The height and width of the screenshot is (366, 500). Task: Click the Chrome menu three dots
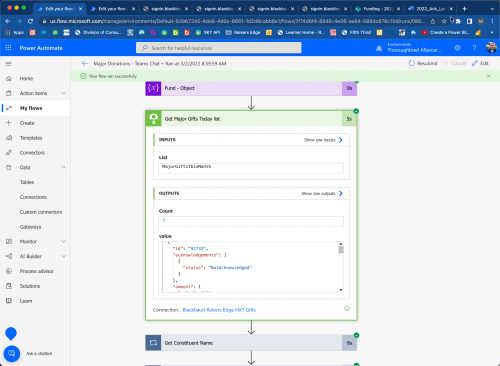(x=492, y=21)
